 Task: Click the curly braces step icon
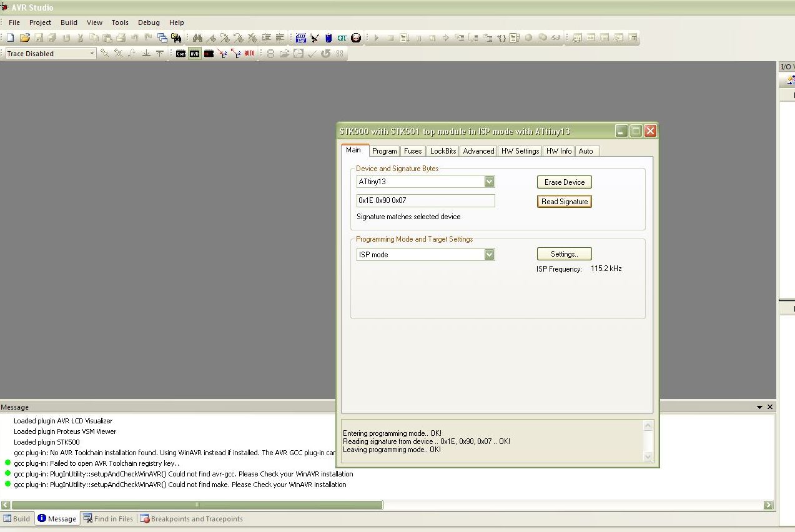click(x=501, y=37)
